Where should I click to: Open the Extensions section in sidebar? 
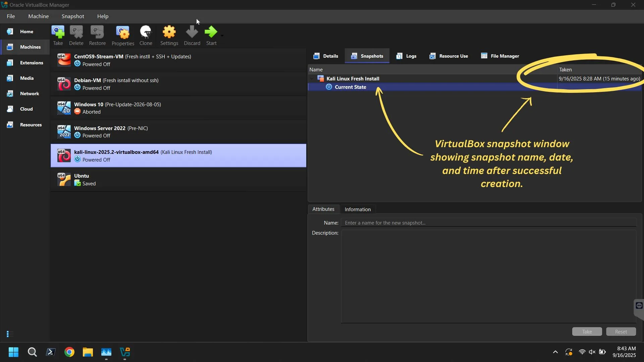pos(32,63)
